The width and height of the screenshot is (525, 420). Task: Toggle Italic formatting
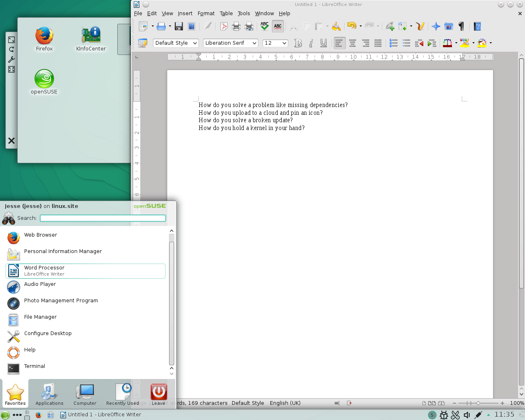pos(311,43)
